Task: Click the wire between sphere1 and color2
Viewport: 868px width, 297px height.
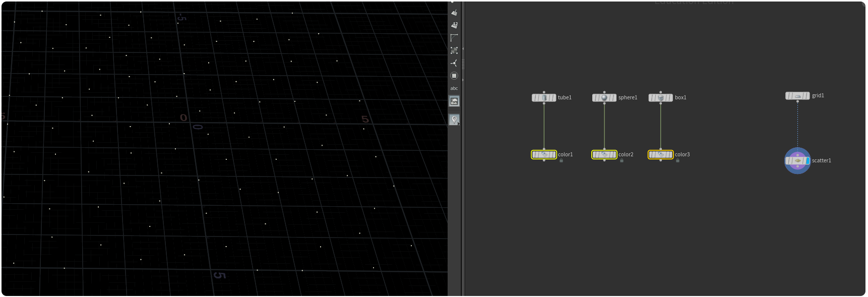Action: click(604, 126)
